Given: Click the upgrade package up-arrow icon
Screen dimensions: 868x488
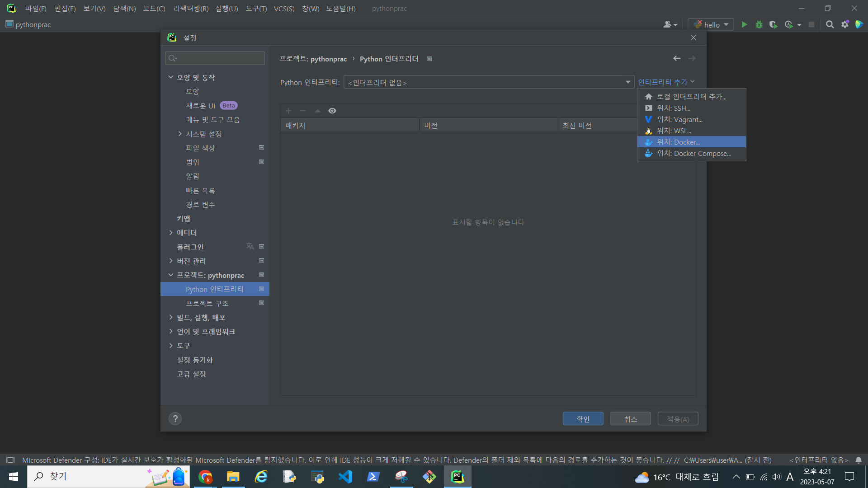Looking at the screenshot, I should 318,111.
